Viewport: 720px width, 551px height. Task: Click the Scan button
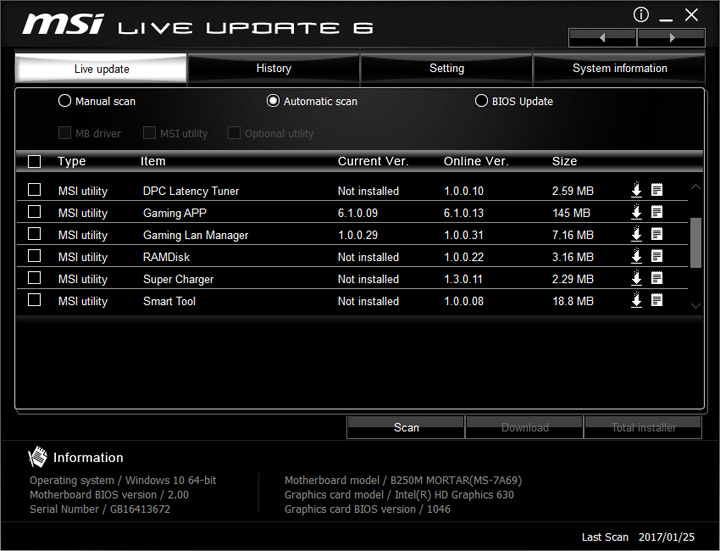point(405,427)
